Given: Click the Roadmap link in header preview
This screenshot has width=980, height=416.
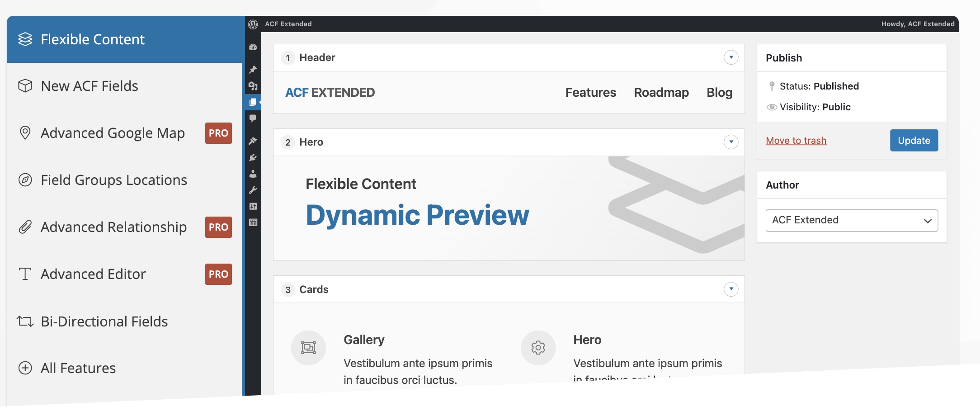Looking at the screenshot, I should (661, 93).
